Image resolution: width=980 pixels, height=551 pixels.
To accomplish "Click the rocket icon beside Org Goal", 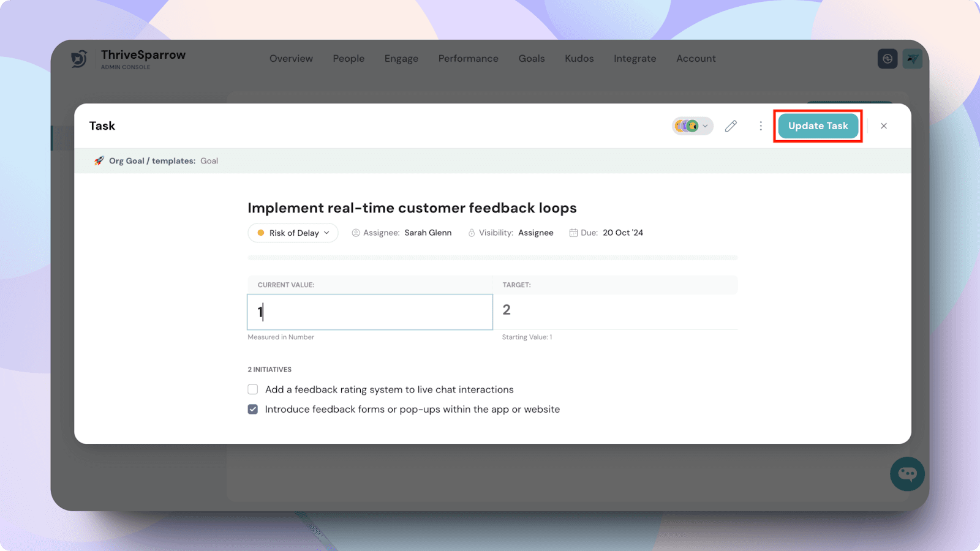I will pos(99,161).
